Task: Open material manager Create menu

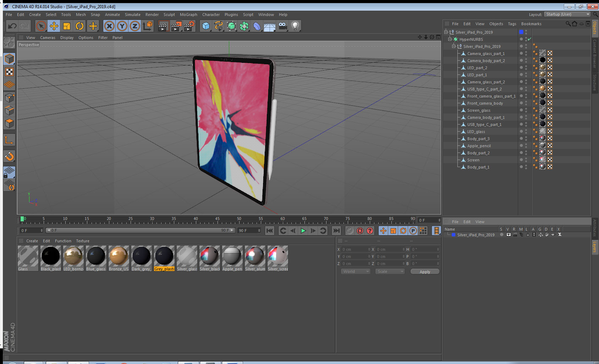Action: 32,241
